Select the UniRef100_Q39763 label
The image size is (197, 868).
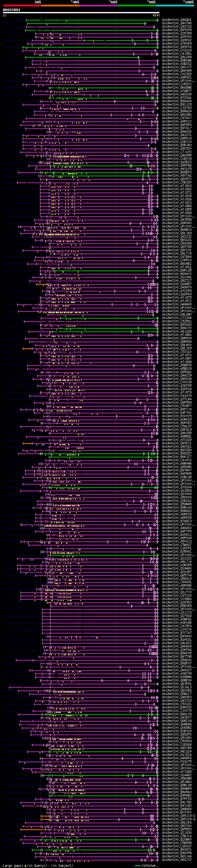(177, 37)
